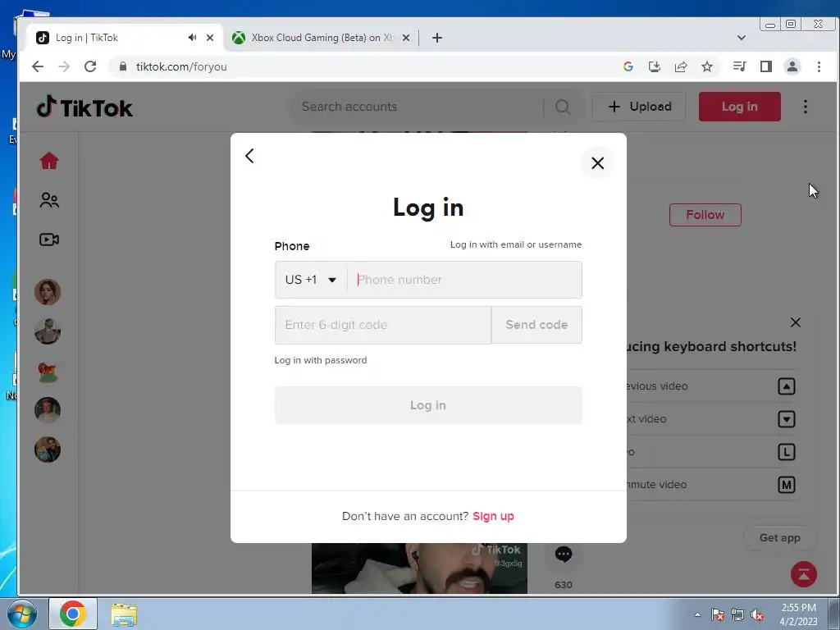840x630 pixels.
Task: Open the first suggested account avatar
Action: (48, 292)
